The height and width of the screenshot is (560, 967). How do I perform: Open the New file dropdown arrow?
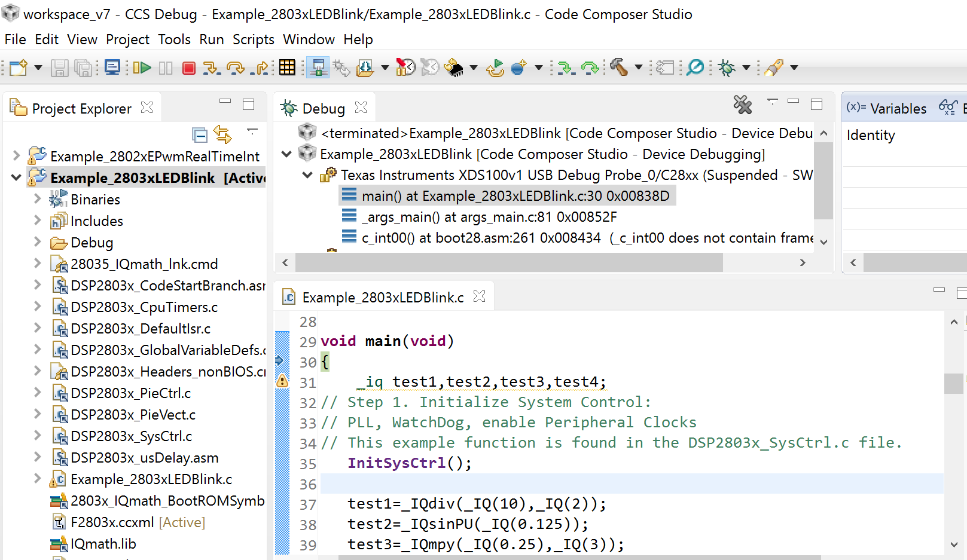pyautogui.click(x=38, y=68)
